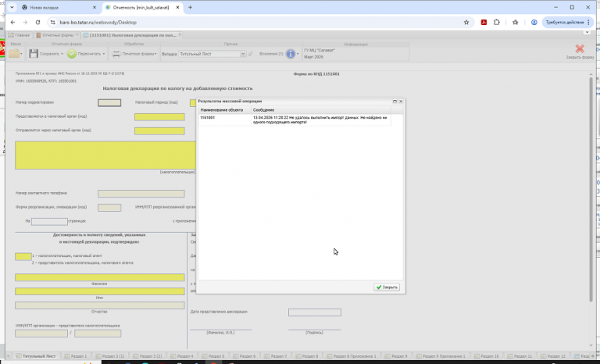Click the reorganization form code field
This screenshot has height=364, width=600.
[x=109, y=208]
